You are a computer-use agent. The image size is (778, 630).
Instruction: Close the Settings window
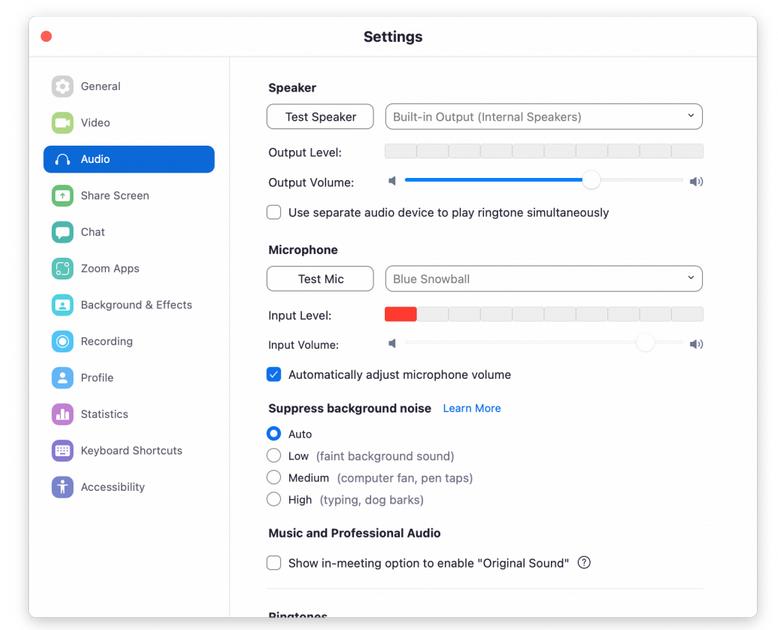pyautogui.click(x=46, y=36)
